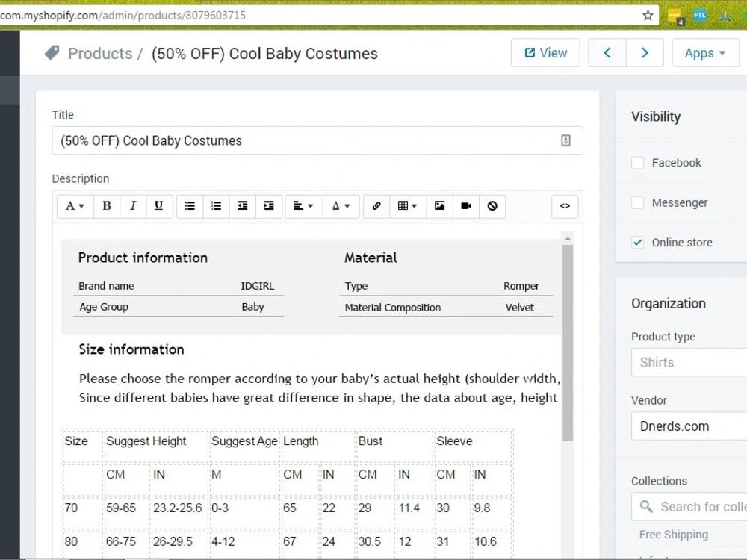
Task: Click the icon inside the Title field
Action: click(x=565, y=140)
